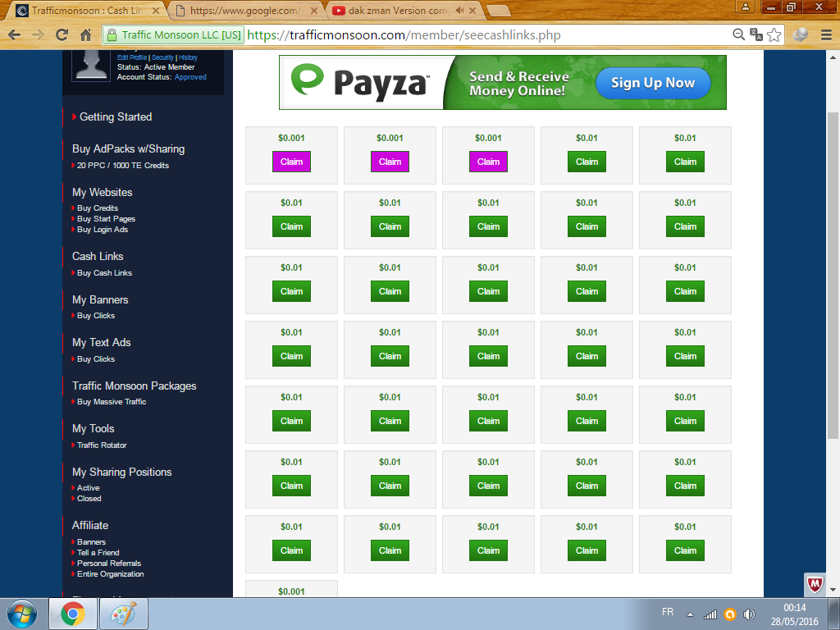The width and height of the screenshot is (840, 630).
Task: Click the page scrollbar up arrow
Action: 833,57
